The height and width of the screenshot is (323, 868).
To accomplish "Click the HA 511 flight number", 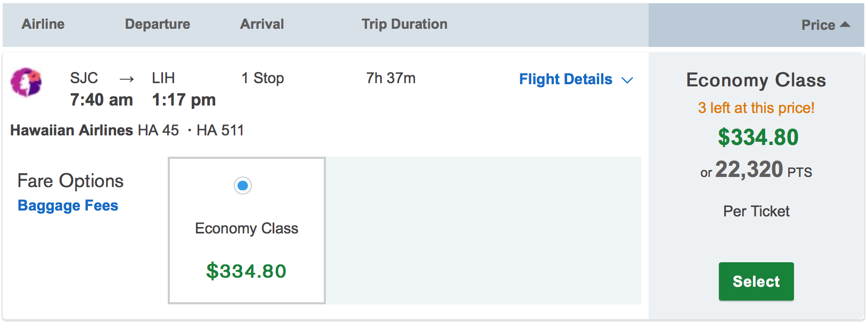I will tap(220, 130).
